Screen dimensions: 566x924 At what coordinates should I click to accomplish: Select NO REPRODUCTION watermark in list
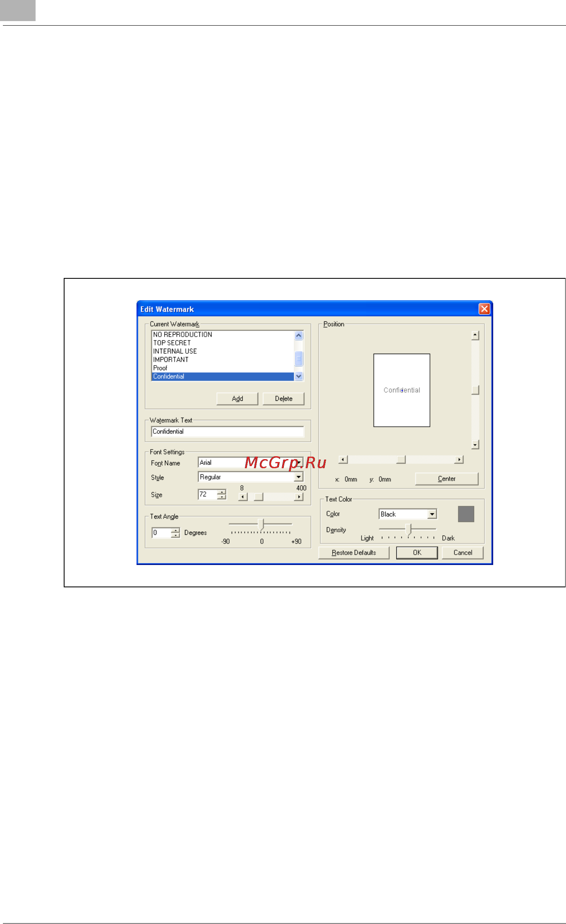point(223,335)
